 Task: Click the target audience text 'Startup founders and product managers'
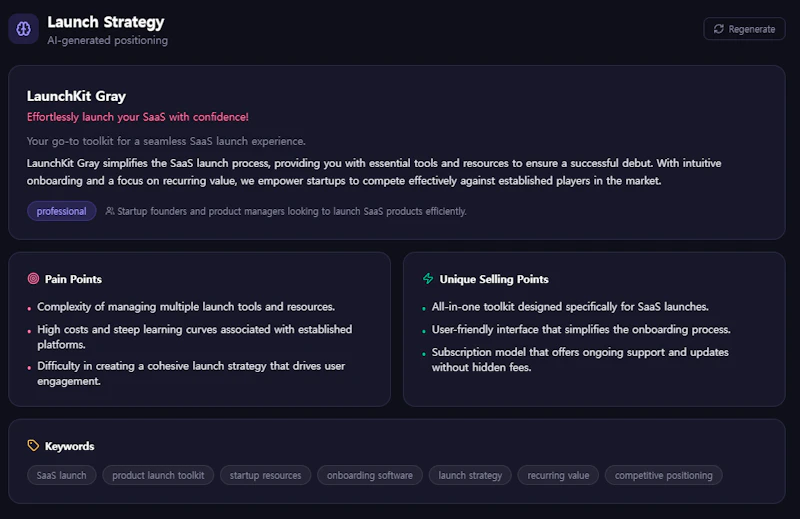292,211
